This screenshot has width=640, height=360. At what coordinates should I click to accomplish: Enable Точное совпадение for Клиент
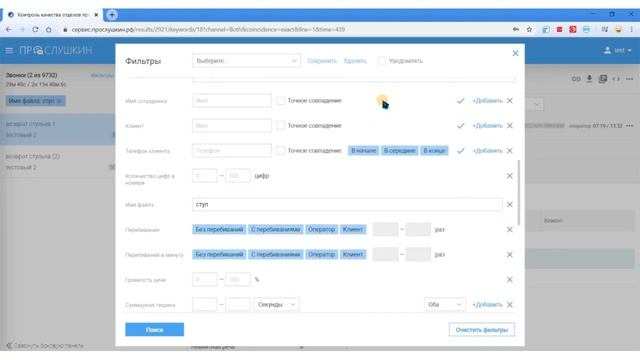point(280,125)
